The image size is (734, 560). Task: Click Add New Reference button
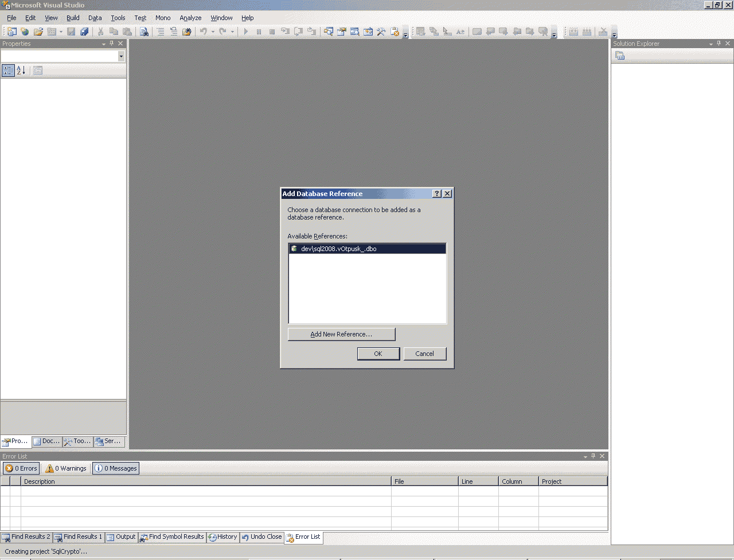341,334
